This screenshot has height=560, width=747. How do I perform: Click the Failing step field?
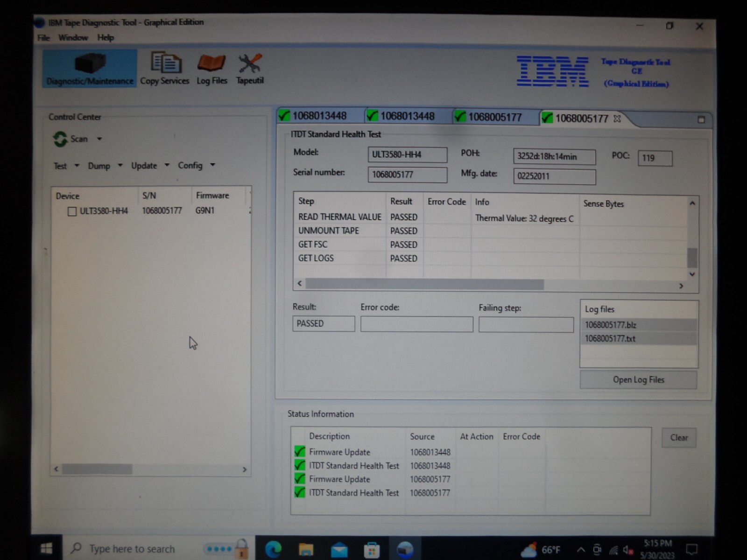click(x=526, y=325)
